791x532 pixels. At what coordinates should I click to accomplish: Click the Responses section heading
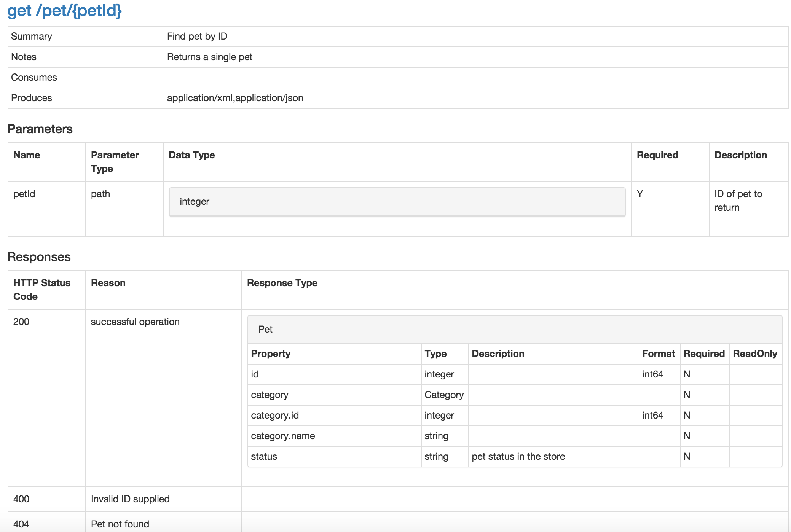click(39, 257)
